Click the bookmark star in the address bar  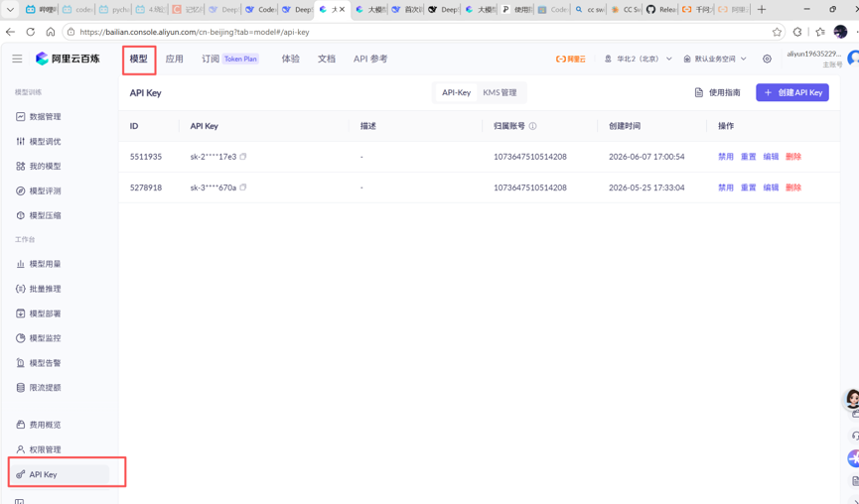tap(777, 32)
